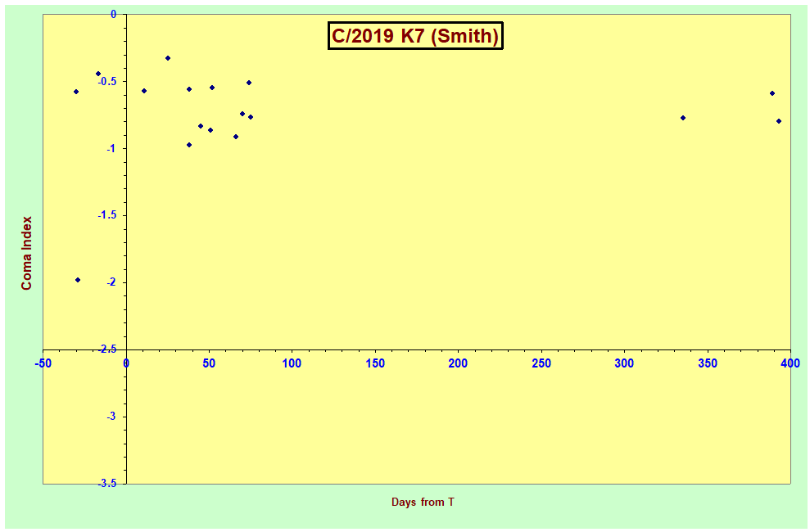Click the x-axis tick label 400
The image size is (810, 532).
click(790, 363)
